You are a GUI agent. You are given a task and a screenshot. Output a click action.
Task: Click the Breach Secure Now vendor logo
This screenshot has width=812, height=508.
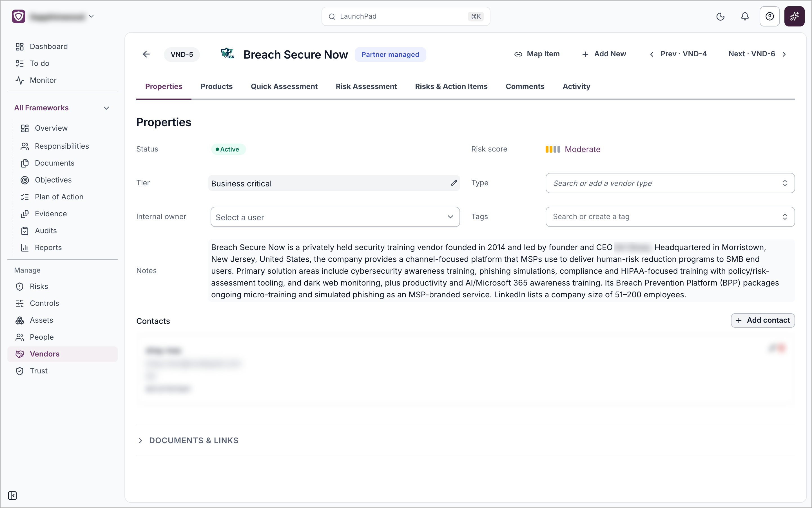(227, 54)
